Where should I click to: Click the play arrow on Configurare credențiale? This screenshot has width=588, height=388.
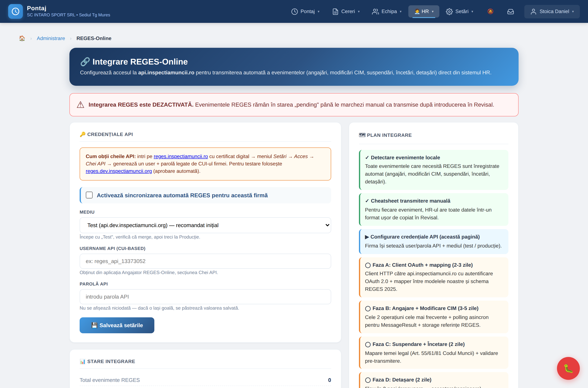(367, 237)
